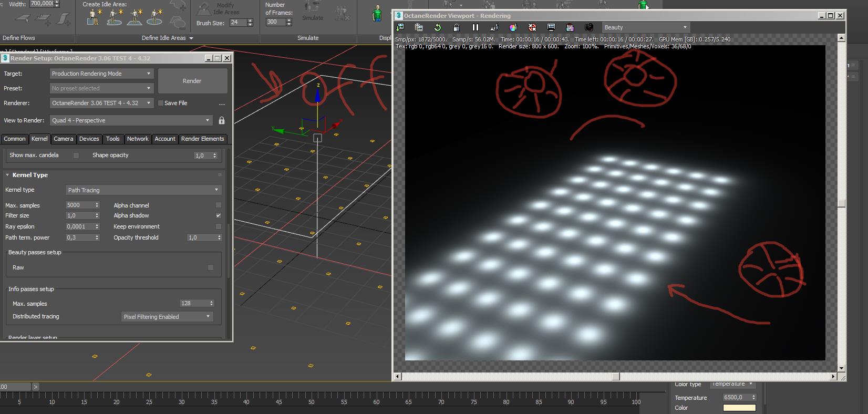Open the Render Elements tab

(x=203, y=139)
